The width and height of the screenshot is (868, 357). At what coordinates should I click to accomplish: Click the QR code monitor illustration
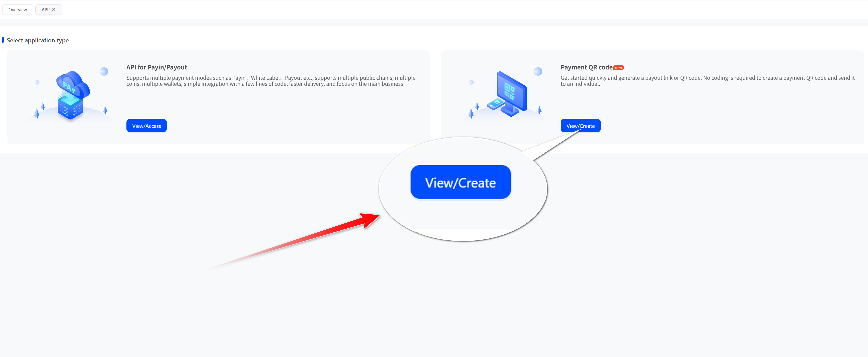(511, 91)
